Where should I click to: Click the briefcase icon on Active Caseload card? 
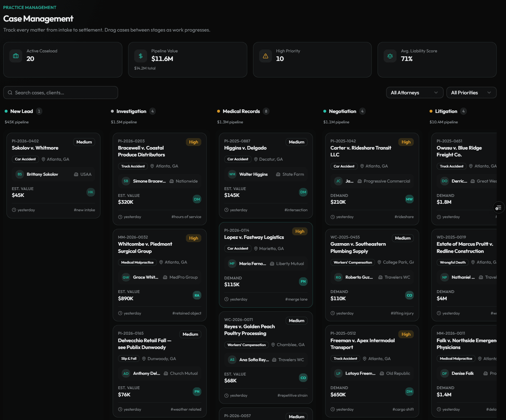[x=16, y=56]
